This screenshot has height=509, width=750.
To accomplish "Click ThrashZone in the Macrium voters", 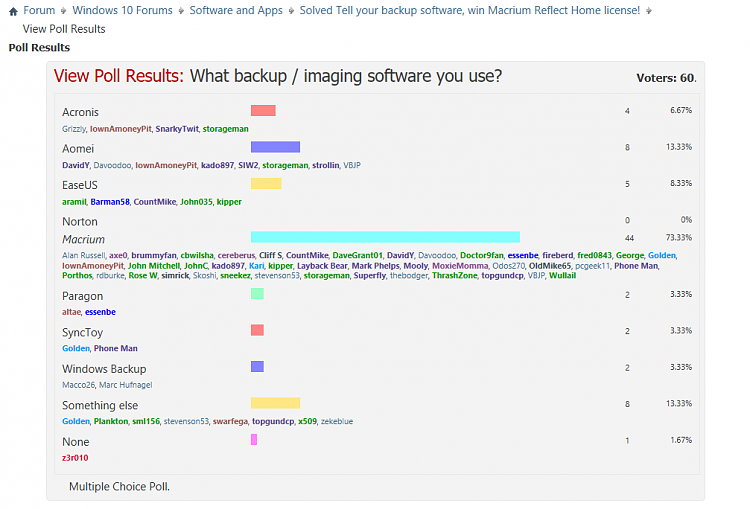I will tap(455, 276).
